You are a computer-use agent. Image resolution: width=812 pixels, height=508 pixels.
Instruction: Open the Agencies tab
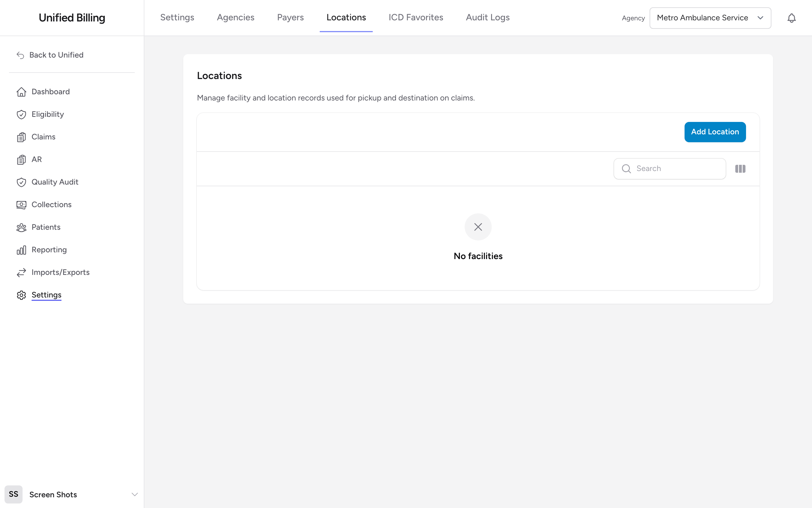[x=235, y=17]
